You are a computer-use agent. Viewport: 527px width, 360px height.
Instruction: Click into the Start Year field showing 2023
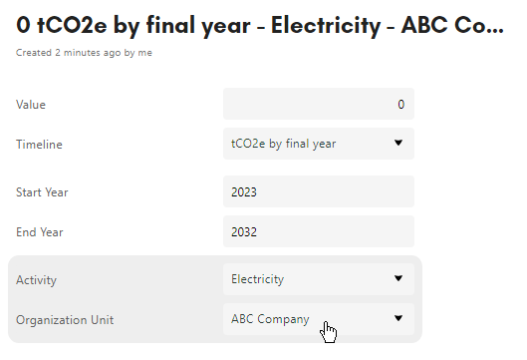coord(319,192)
